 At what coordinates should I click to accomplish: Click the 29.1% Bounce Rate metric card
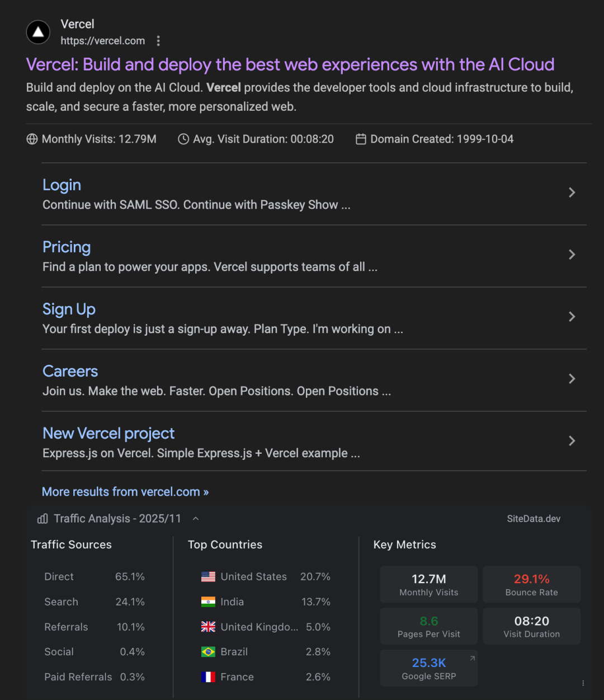coord(531,584)
